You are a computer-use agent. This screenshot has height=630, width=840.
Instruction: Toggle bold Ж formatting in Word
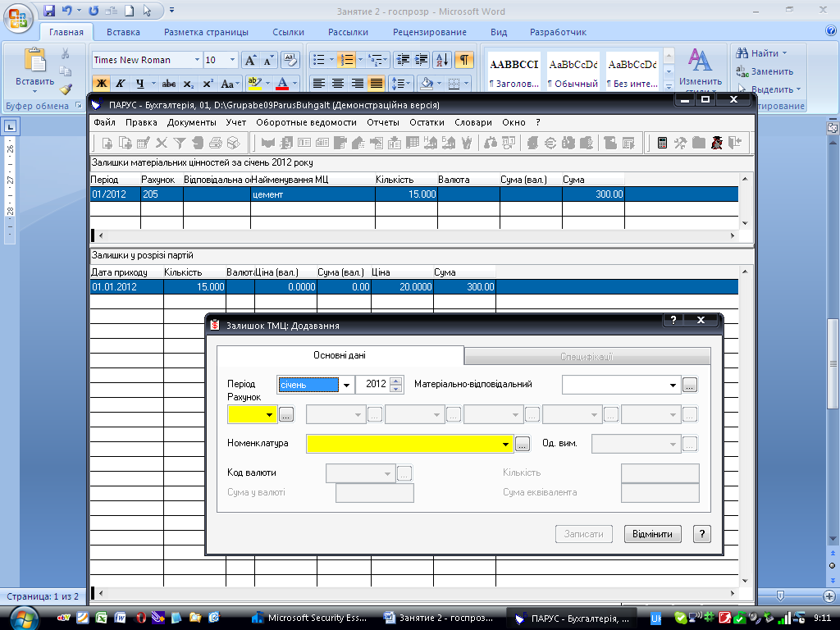click(x=101, y=83)
